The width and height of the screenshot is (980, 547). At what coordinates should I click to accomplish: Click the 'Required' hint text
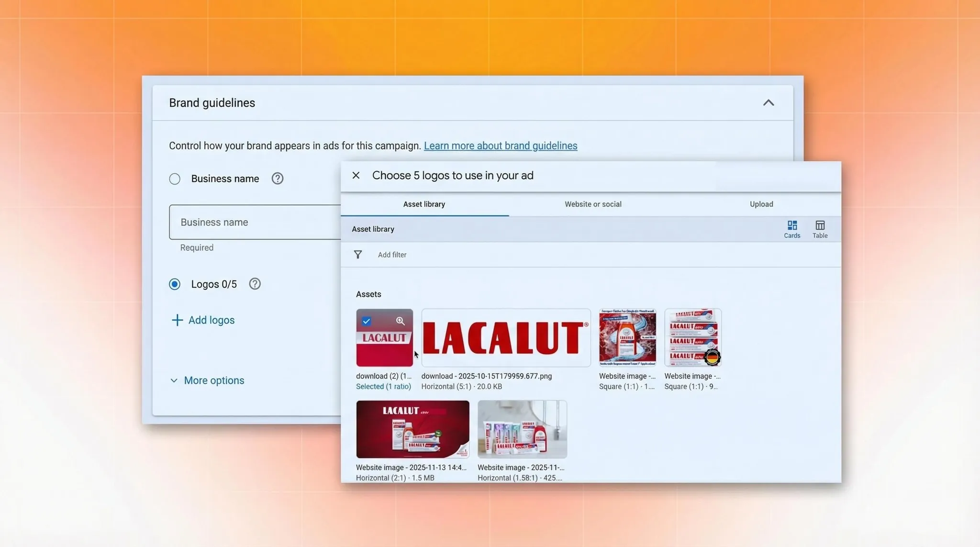(x=197, y=247)
